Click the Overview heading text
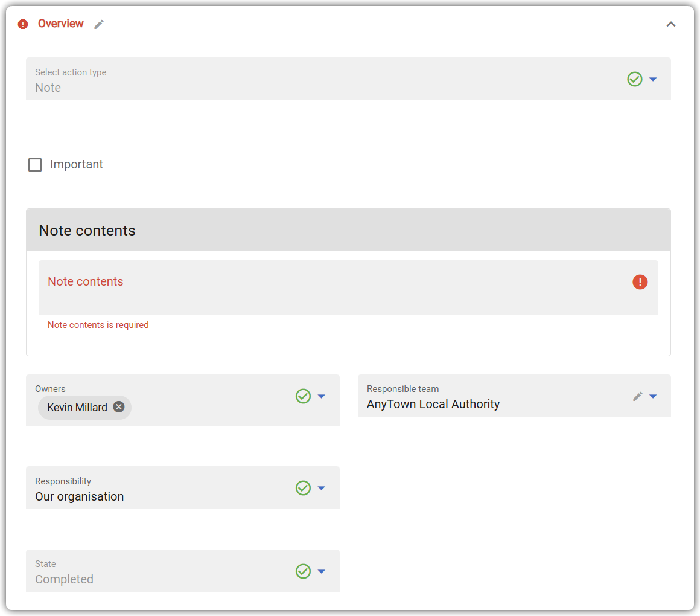Screen dimensions: 700x616 pos(61,24)
